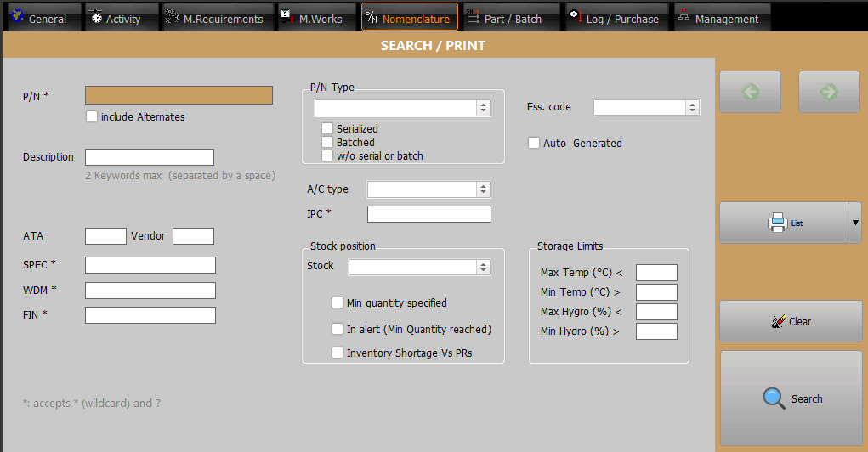Click the Description input field
This screenshot has width=868, height=452.
point(150,157)
